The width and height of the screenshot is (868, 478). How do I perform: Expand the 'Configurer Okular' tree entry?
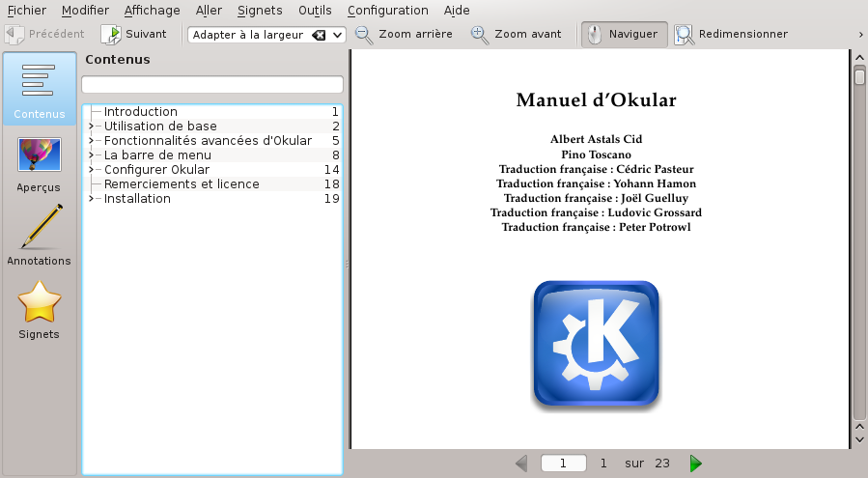point(91,170)
